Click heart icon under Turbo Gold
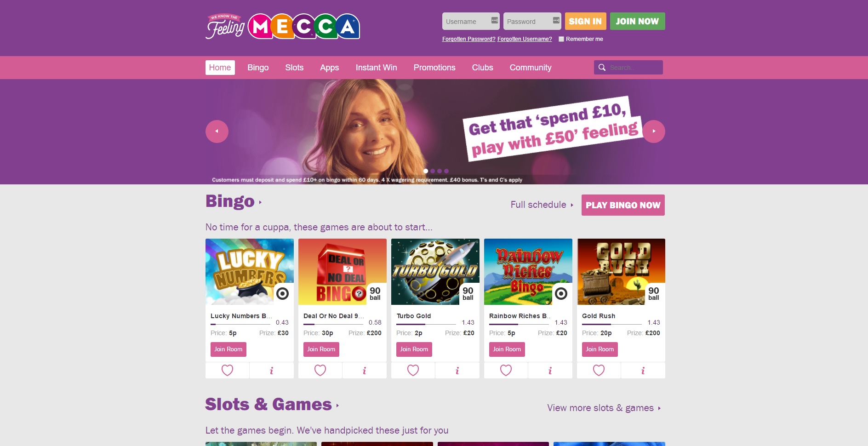Image resolution: width=868 pixels, height=446 pixels. pyautogui.click(x=413, y=370)
